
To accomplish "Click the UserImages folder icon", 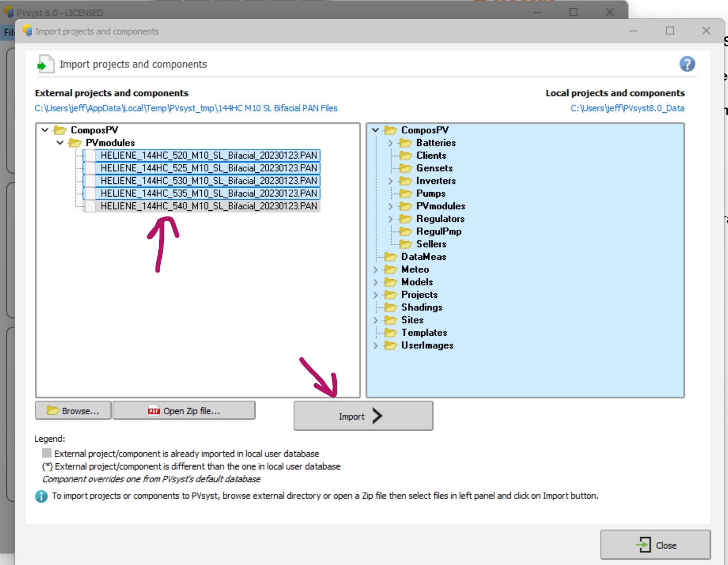I will click(391, 345).
